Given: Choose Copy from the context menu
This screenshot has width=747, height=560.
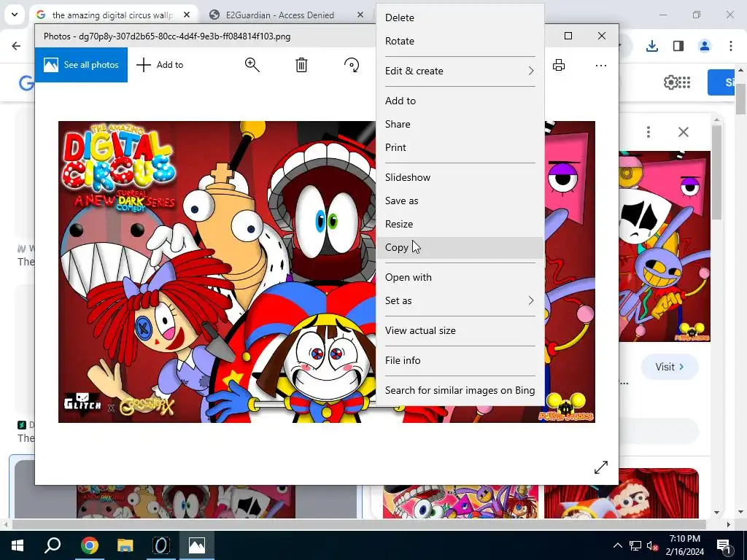Looking at the screenshot, I should [460, 247].
